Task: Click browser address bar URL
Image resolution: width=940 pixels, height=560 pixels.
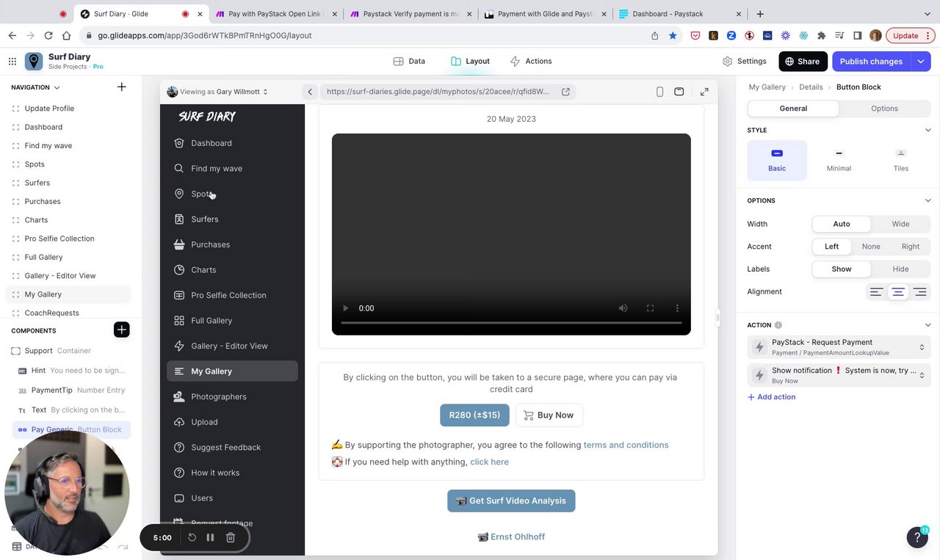Action: click(x=205, y=35)
